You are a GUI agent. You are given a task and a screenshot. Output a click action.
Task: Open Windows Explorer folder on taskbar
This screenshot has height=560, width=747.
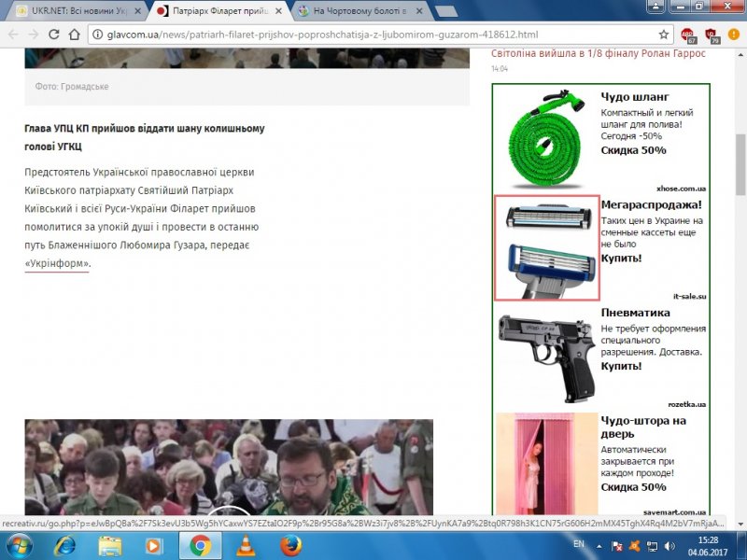pos(110,545)
